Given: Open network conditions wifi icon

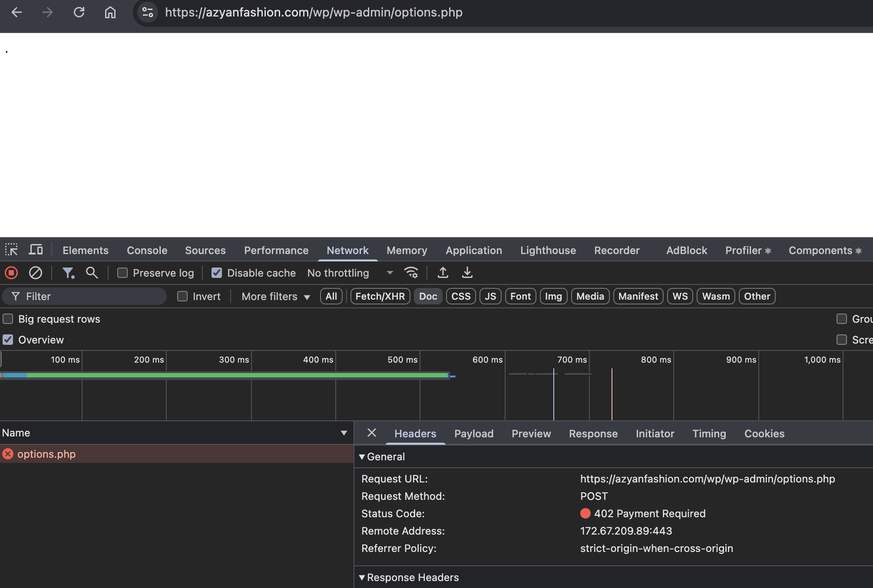Looking at the screenshot, I should pos(411,273).
